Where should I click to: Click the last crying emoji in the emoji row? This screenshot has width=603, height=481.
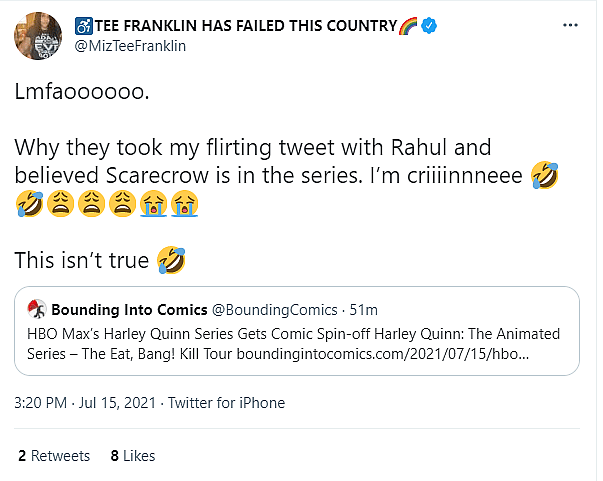[182, 205]
